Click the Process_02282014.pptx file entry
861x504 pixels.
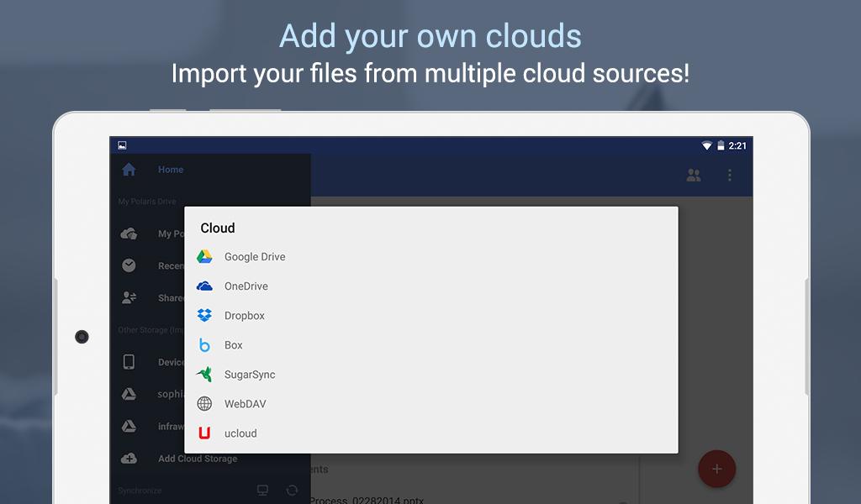(x=367, y=500)
